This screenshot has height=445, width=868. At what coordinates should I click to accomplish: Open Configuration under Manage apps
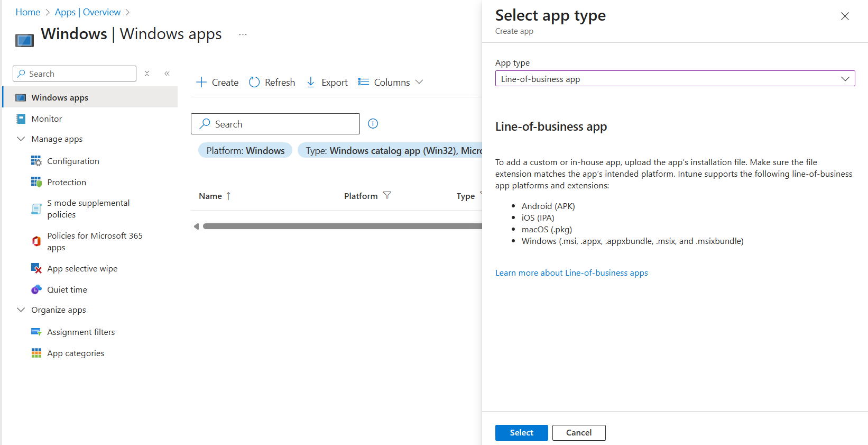73,161
